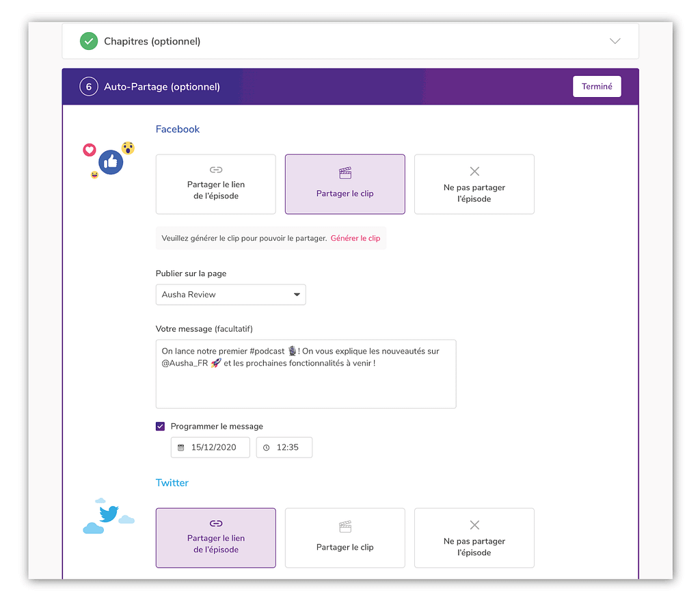Select Facebook Partager le lien de l'épisode
The width and height of the screenshot is (700, 601).
coord(216,185)
